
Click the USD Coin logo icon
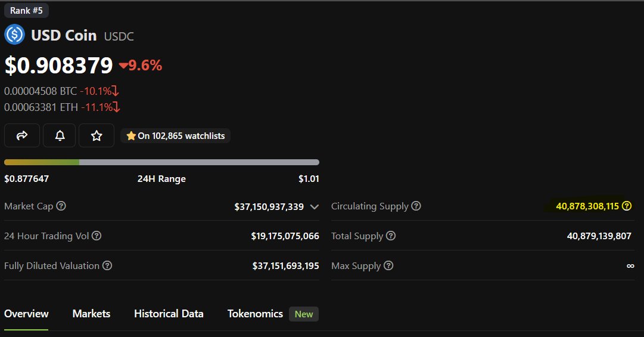(14, 35)
